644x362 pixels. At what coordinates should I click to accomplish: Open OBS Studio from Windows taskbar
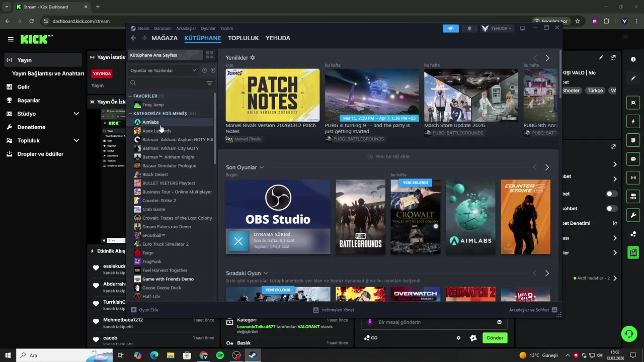(236, 355)
